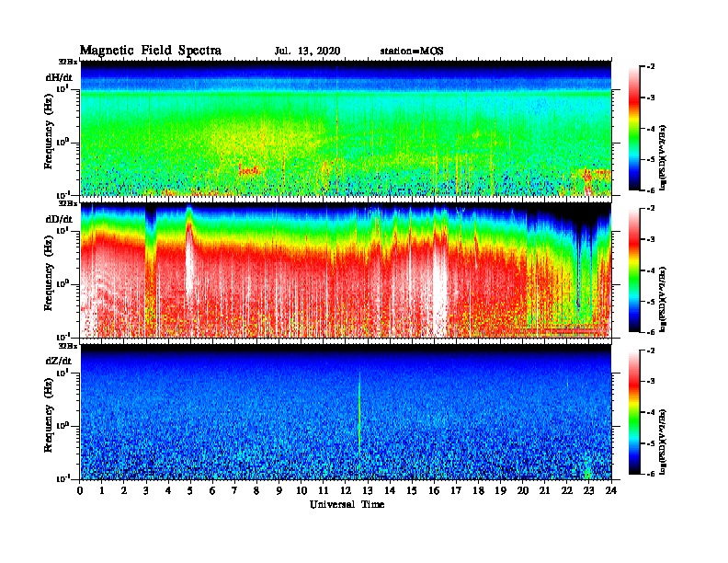Click hour 5 on the Universal Time axis

[191, 491]
